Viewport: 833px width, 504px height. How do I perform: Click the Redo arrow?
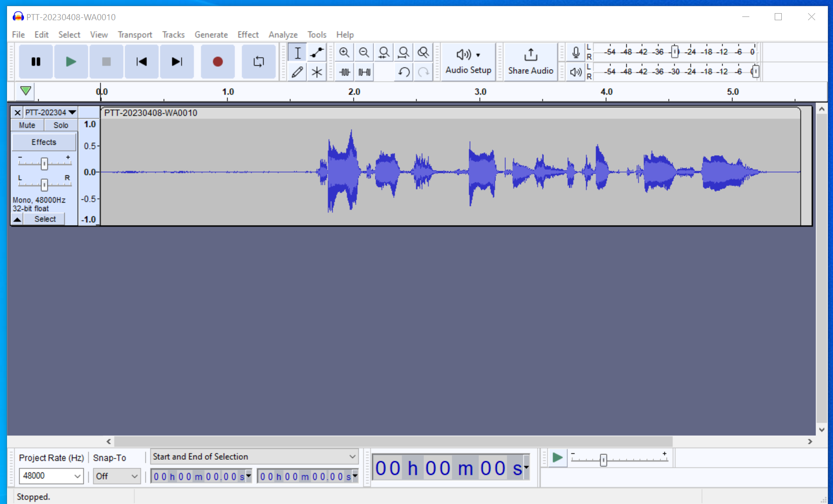(x=424, y=72)
